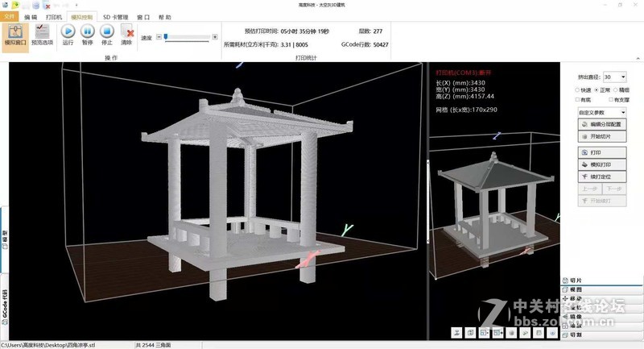Select the 快速 fast quality radio button
The width and height of the screenshot is (644, 349).
[578, 89]
